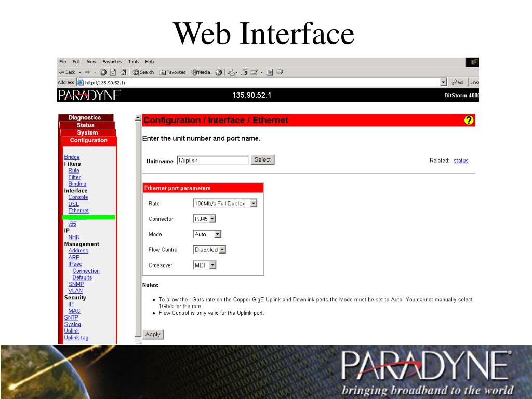Open the Filter link under Filters
This screenshot has height=399, width=532.
coord(74,177)
